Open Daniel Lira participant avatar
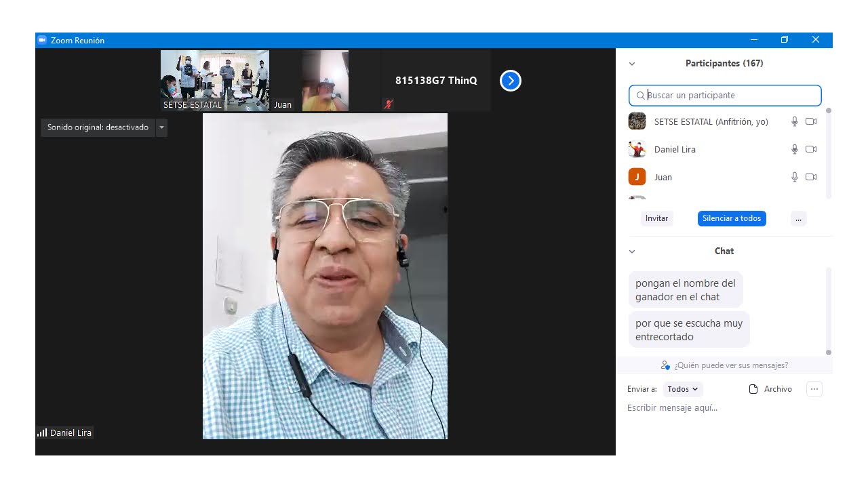Viewport: 868px width, 488px height. [637, 149]
